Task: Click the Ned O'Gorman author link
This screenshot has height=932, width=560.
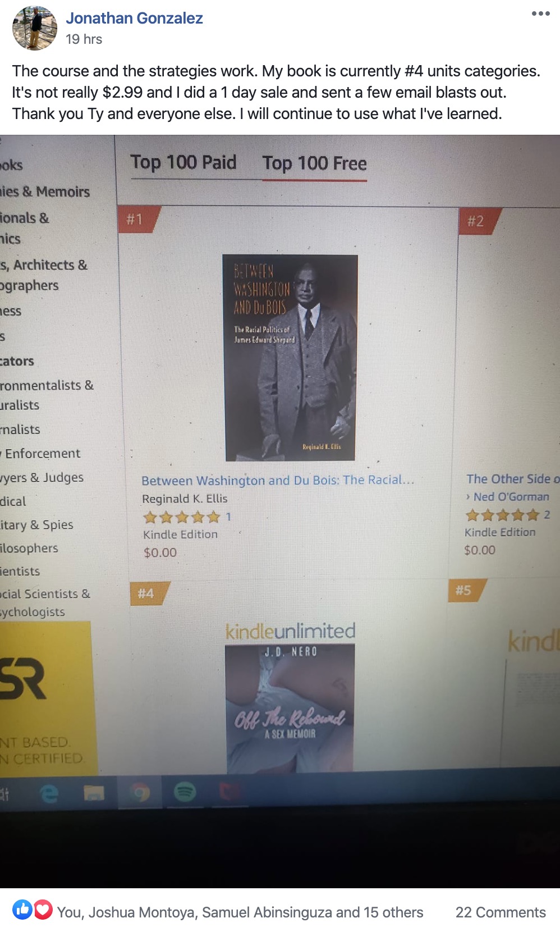Action: [511, 497]
